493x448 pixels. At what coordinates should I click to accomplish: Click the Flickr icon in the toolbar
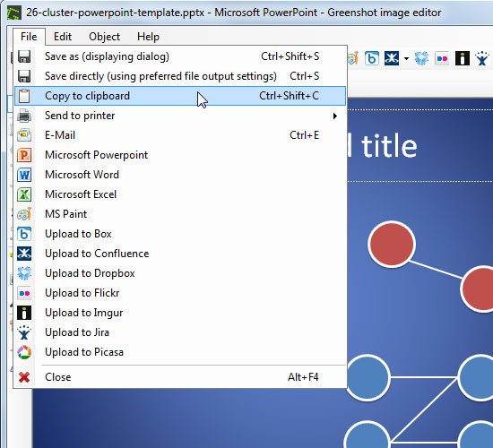pyautogui.click(x=442, y=58)
